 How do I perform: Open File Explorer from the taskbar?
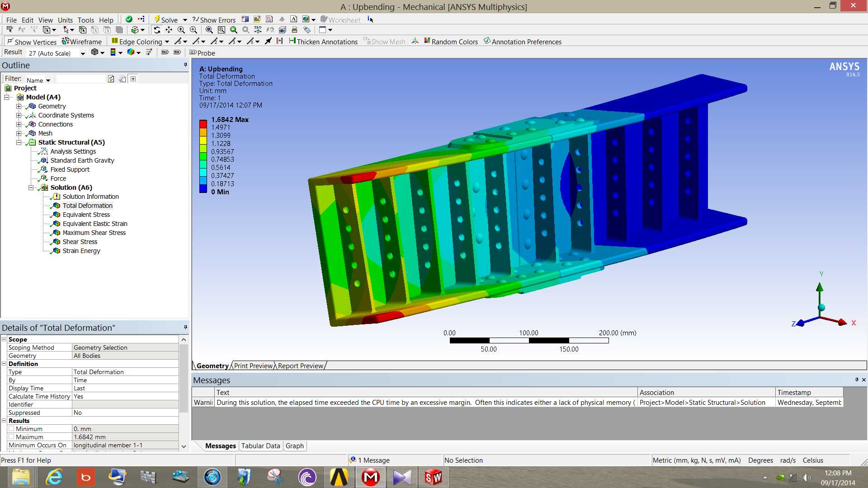tap(21, 477)
